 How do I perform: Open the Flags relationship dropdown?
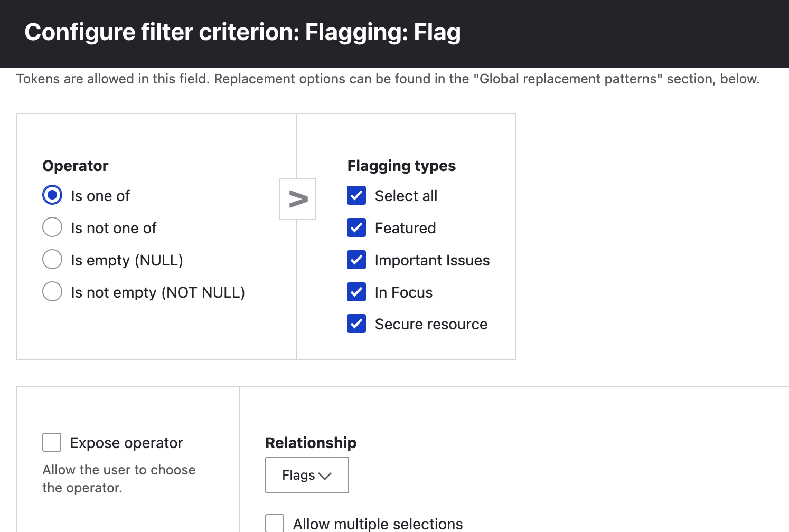(x=307, y=475)
